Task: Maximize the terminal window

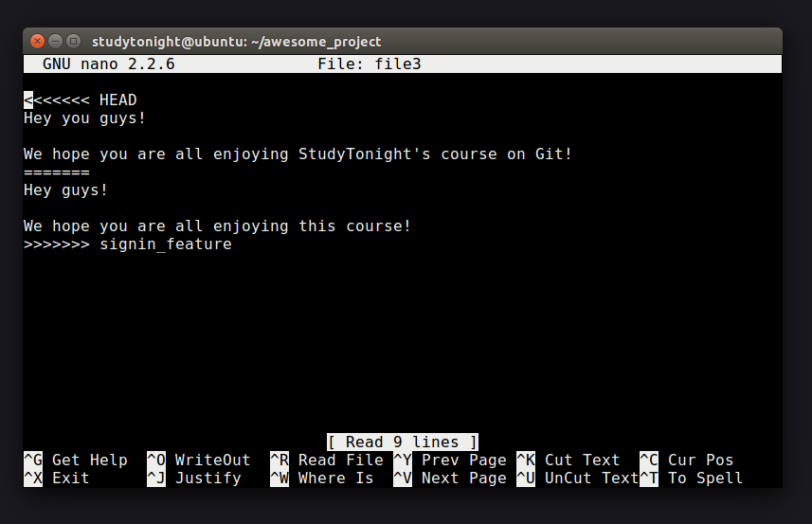Action: tap(74, 41)
